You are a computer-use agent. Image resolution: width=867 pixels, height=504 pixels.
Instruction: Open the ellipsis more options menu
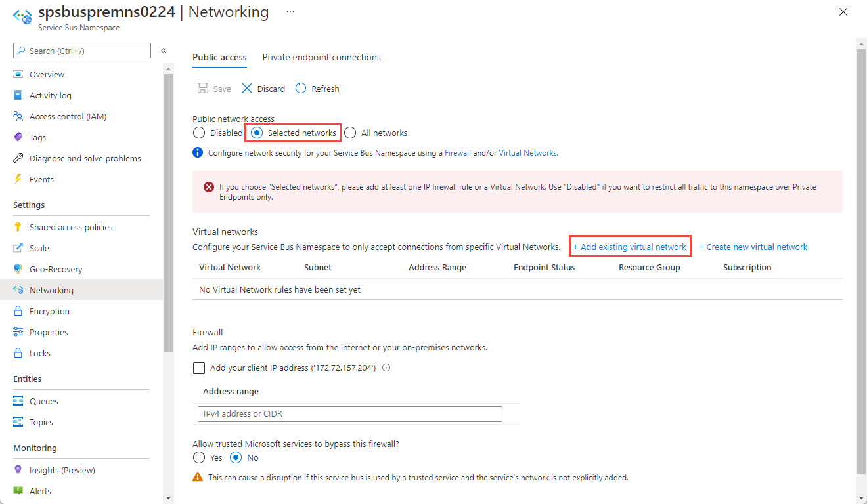[290, 12]
